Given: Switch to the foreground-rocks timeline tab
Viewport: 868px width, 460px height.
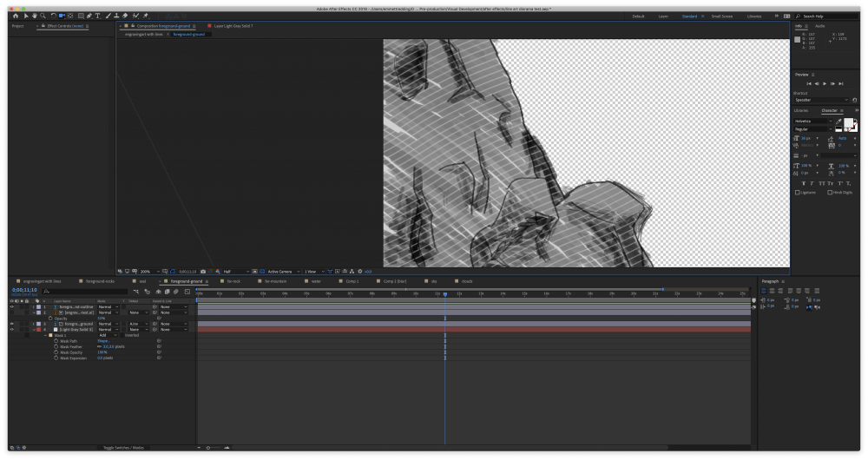Looking at the screenshot, I should point(100,281).
